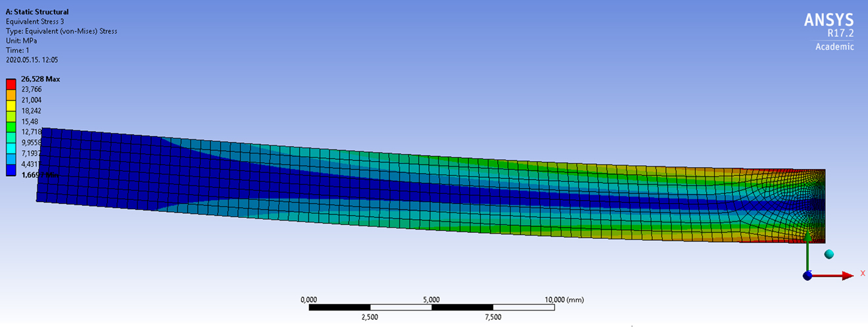Image resolution: width=868 pixels, height=327 pixels.
Task: Click the green Y axis arrow on triad
Action: point(807,253)
